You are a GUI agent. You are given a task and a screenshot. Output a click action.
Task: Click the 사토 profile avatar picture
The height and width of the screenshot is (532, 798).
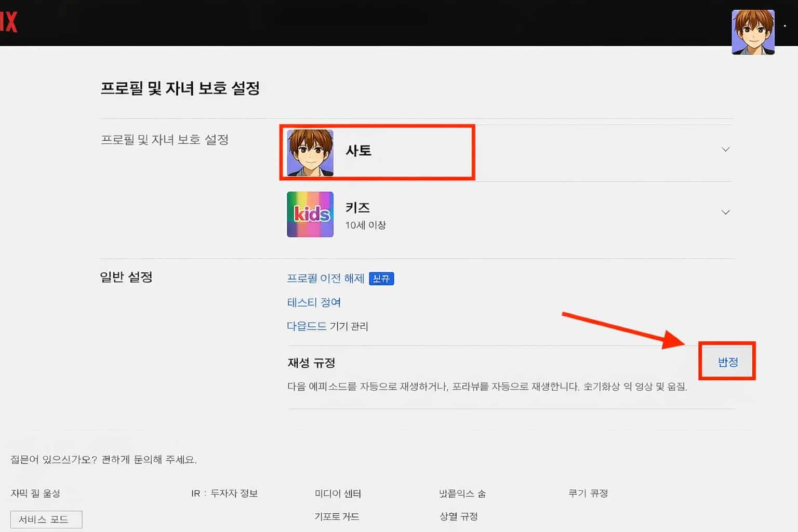pos(309,152)
